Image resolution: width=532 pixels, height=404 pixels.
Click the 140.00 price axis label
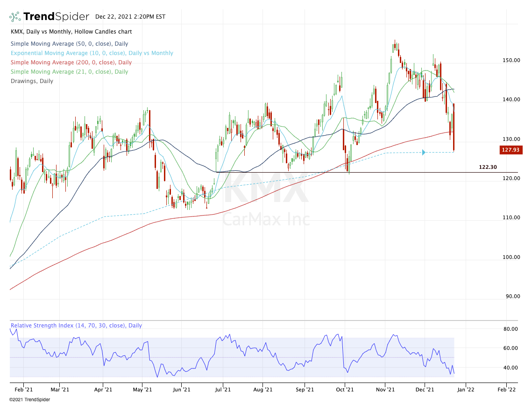(x=511, y=100)
